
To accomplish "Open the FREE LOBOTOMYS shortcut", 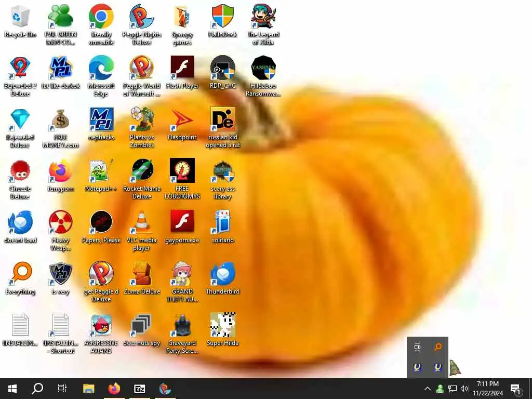I will tap(182, 179).
